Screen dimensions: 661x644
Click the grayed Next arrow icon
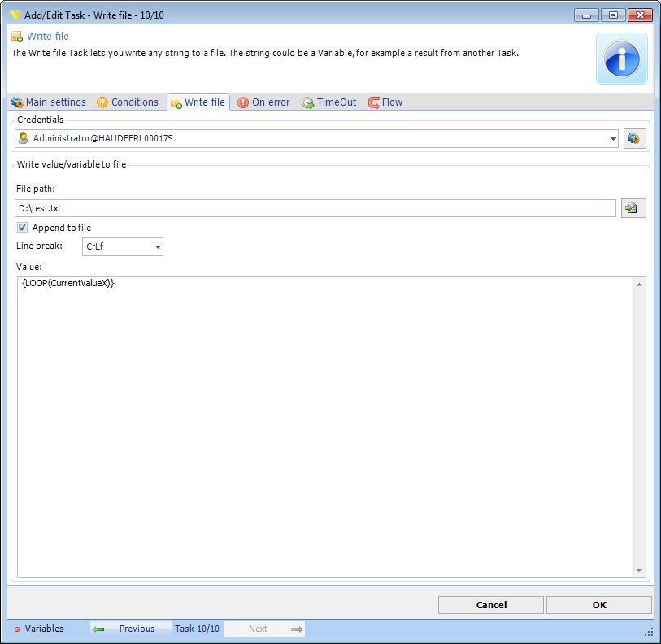(x=297, y=629)
